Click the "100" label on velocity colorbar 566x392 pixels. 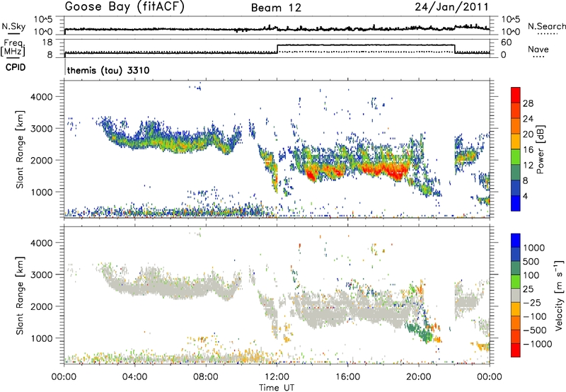[531, 275]
